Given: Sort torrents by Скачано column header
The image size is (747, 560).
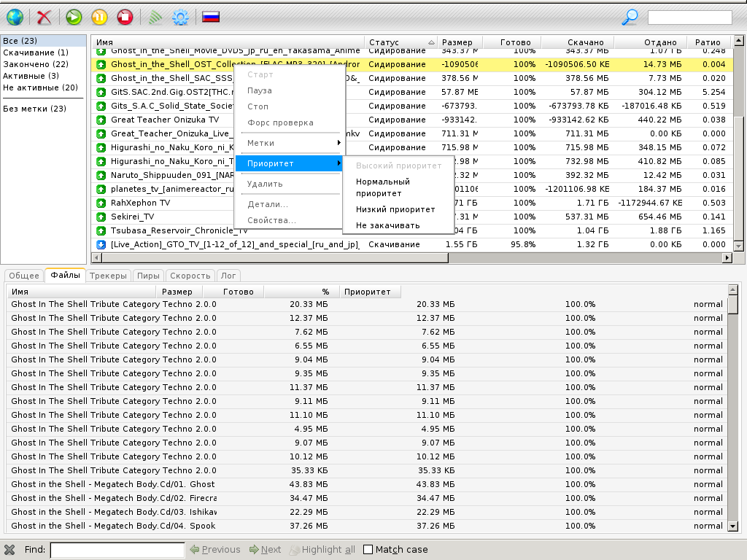Looking at the screenshot, I should click(578, 42).
